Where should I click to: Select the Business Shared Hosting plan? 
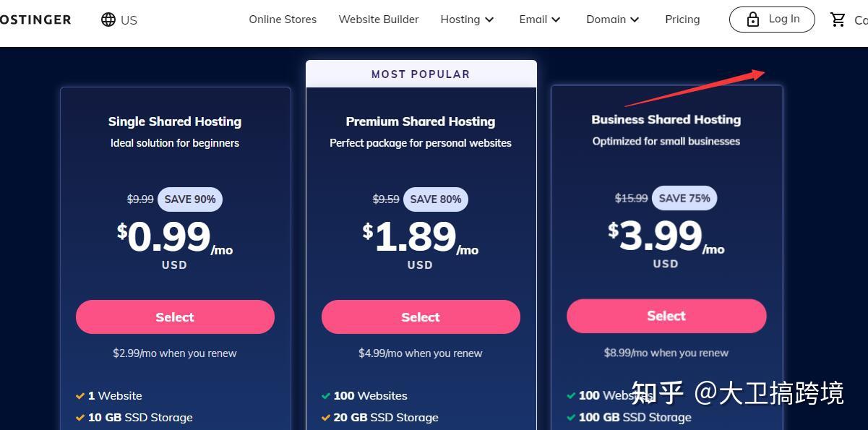[666, 316]
